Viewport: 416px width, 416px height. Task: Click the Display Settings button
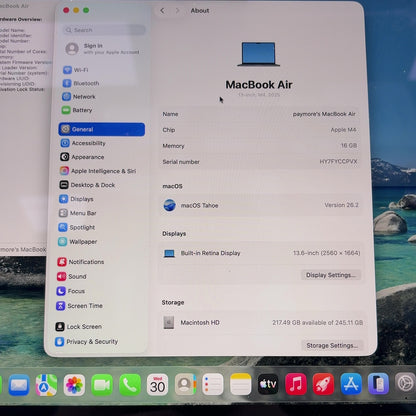[331, 275]
